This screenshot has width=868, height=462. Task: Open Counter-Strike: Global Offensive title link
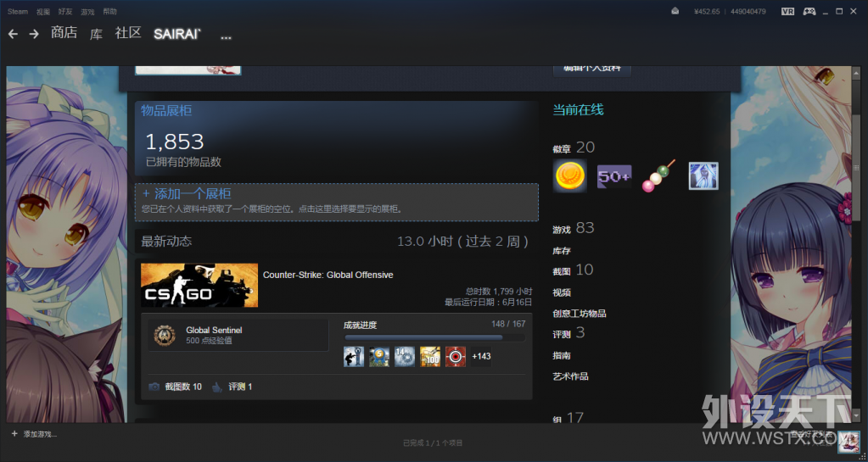tap(328, 275)
